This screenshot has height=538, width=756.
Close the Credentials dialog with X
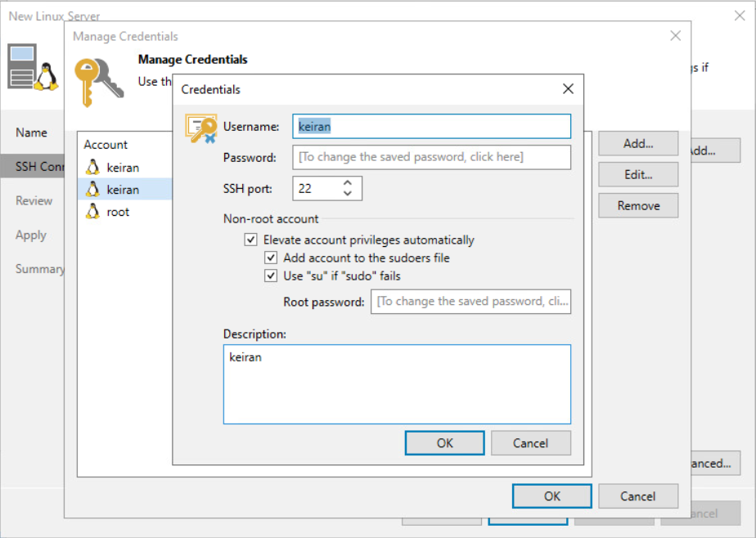tap(568, 88)
